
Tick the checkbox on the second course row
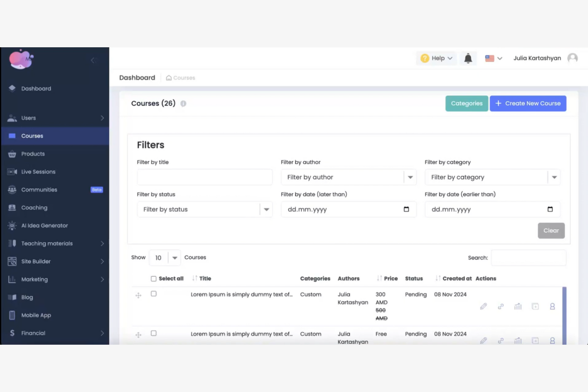154,334
